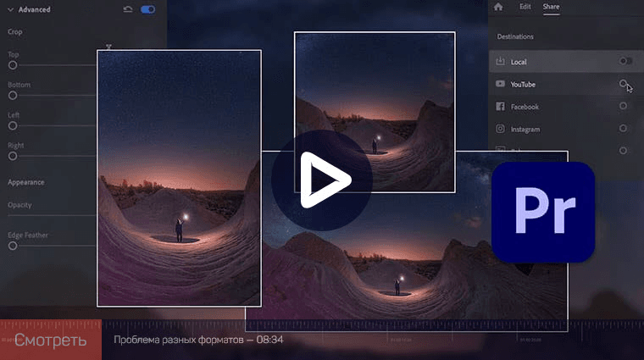Click the Local export icon
644x360 pixels.
point(500,61)
